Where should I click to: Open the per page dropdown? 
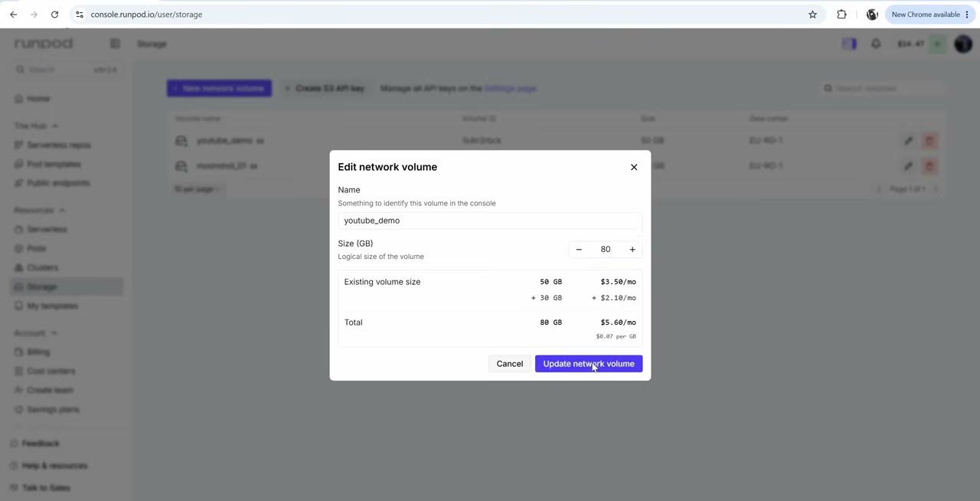(x=197, y=189)
